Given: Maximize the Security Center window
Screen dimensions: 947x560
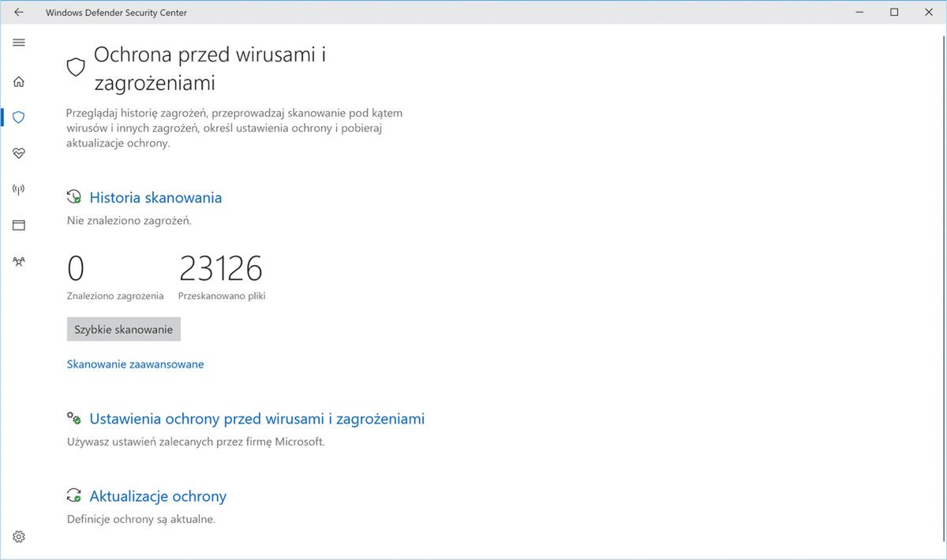Looking at the screenshot, I should (x=894, y=13).
